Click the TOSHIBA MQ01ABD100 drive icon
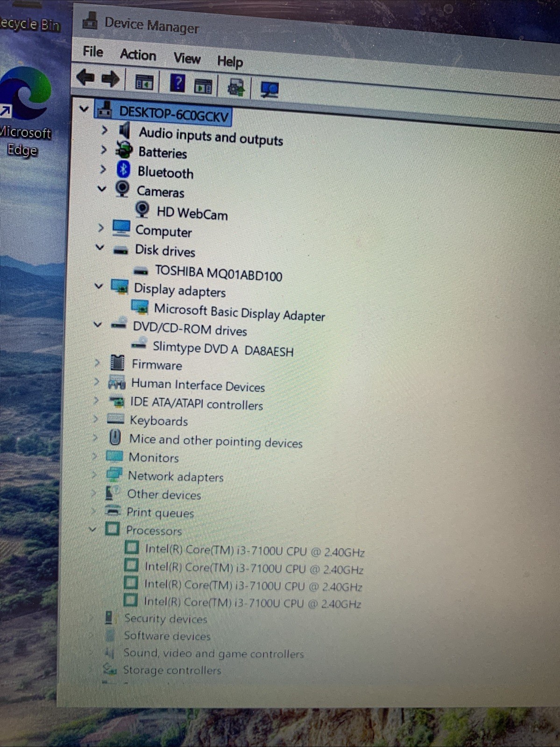This screenshot has height=747, width=560. 141,270
